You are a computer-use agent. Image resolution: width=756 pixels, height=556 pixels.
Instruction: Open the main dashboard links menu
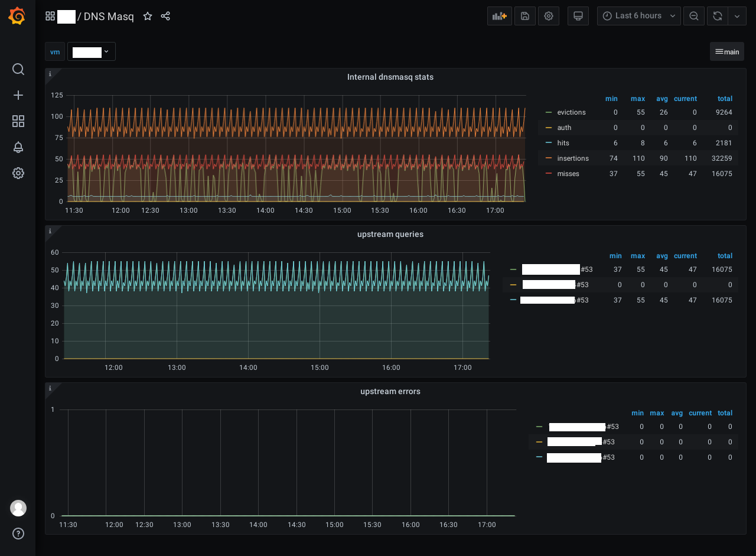(x=727, y=51)
